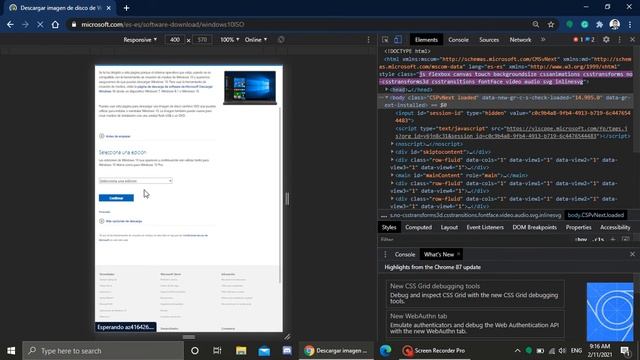The image size is (640, 360).
Task: Click the What's New video thumbnail
Action: 610,312
